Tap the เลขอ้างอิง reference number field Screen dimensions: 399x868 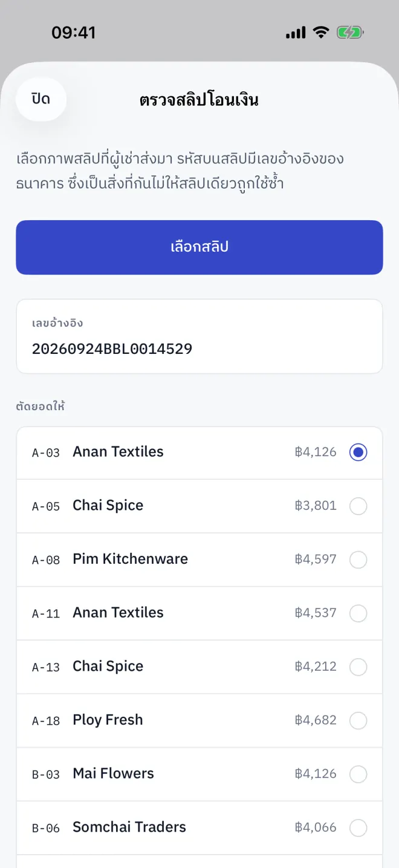199,336
